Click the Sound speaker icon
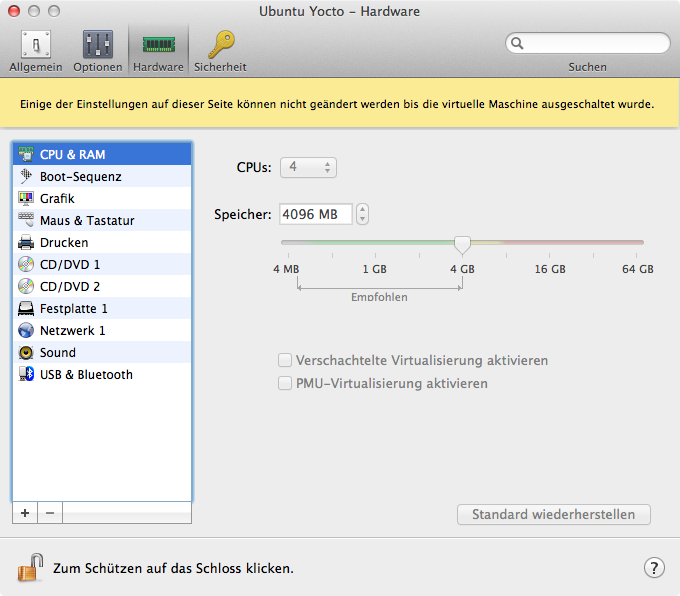680x596 pixels. tap(26, 353)
